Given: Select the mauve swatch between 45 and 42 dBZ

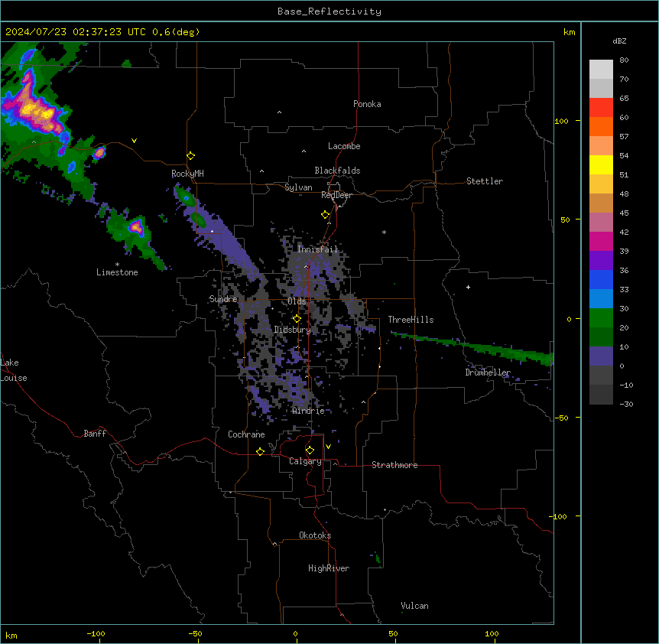Looking at the screenshot, I should click(601, 223).
